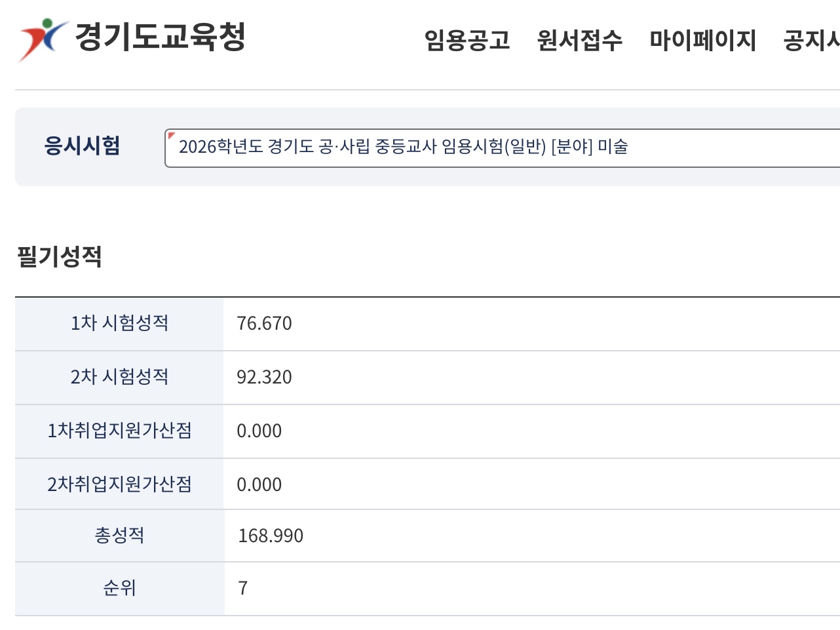Open the partially visible 공지사항 menu

point(812,41)
